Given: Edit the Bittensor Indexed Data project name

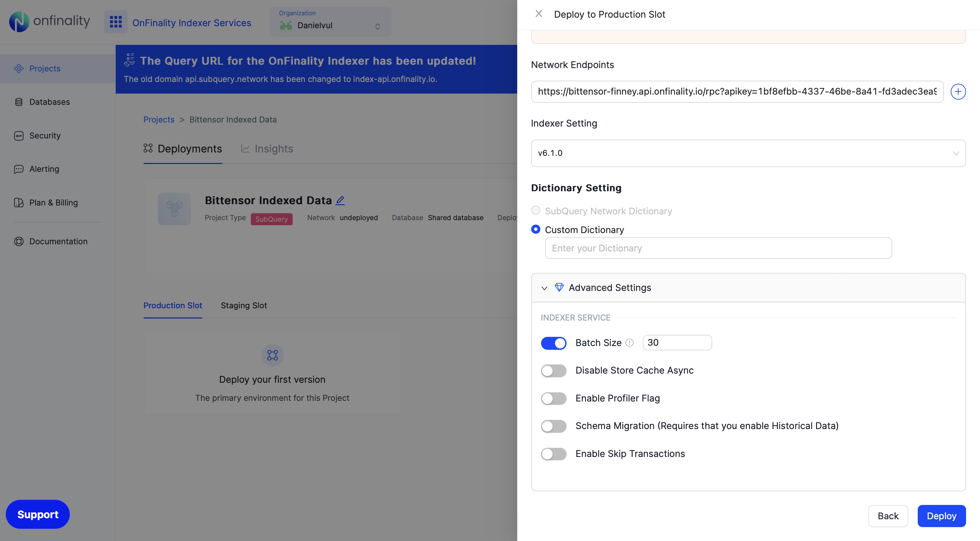Looking at the screenshot, I should (x=340, y=200).
